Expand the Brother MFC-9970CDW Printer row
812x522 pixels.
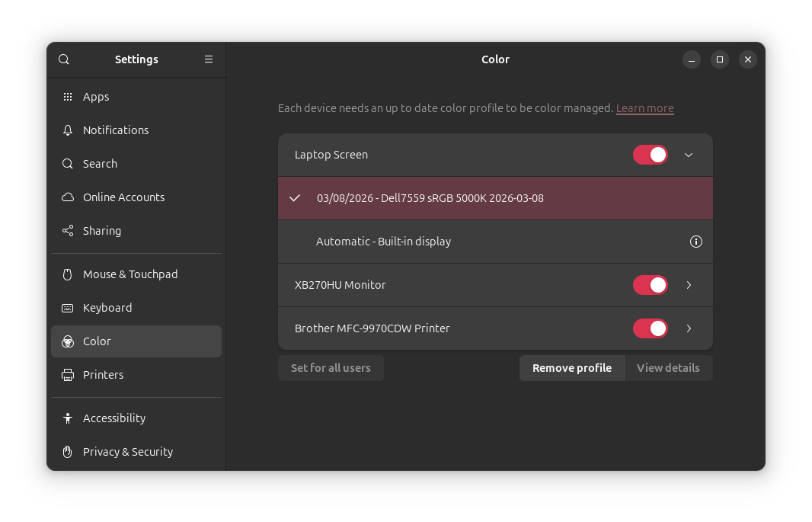(689, 328)
